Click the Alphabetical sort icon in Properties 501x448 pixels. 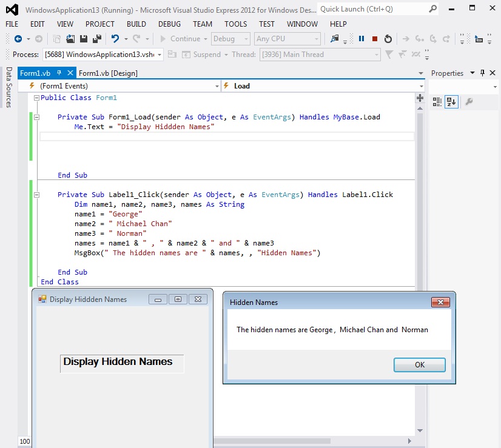coord(451,102)
